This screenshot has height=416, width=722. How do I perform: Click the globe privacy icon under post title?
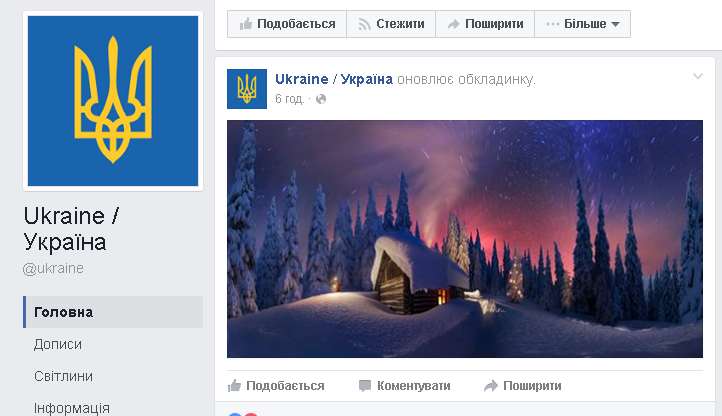[x=321, y=99]
